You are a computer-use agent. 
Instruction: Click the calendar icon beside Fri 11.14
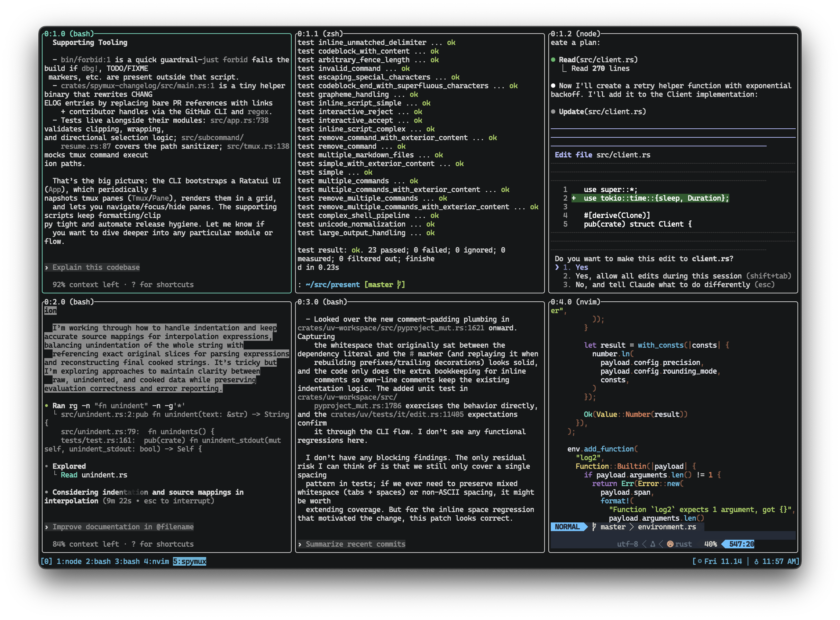tap(700, 562)
